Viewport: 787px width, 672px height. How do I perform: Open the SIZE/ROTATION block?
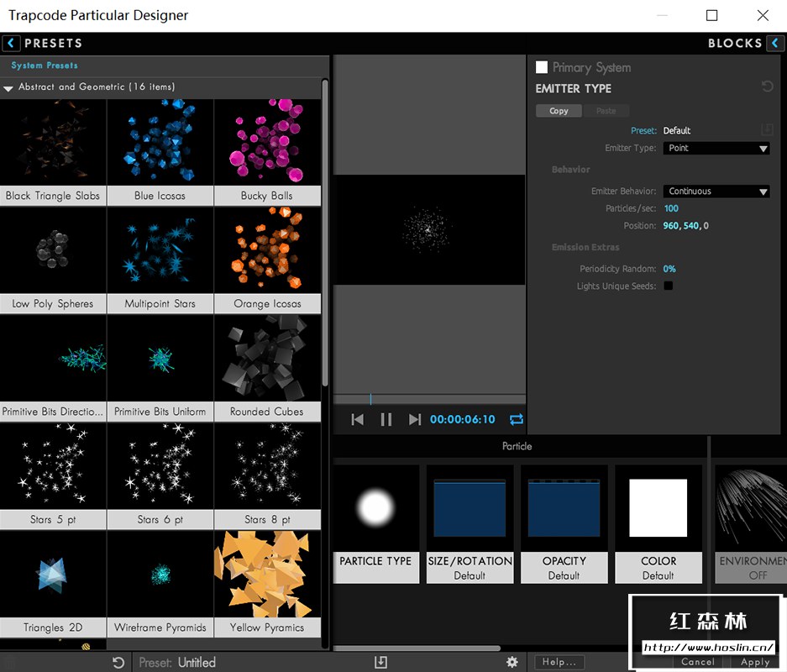(x=470, y=508)
